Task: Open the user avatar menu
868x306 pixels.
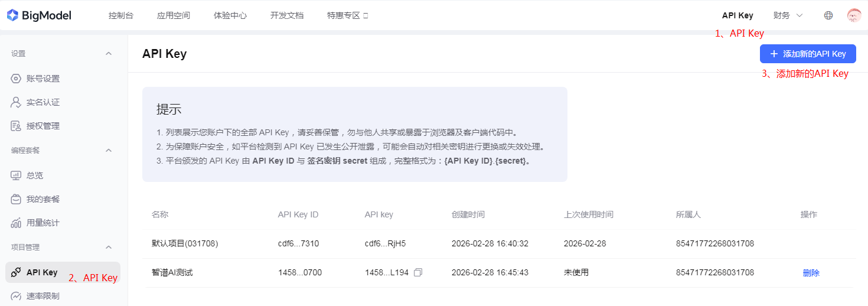Action: [x=854, y=15]
